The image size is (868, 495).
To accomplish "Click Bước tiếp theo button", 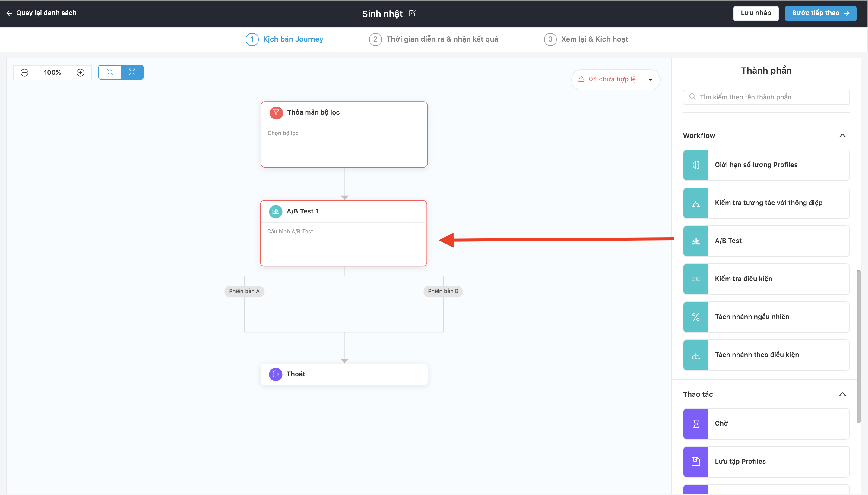I will tap(820, 13).
